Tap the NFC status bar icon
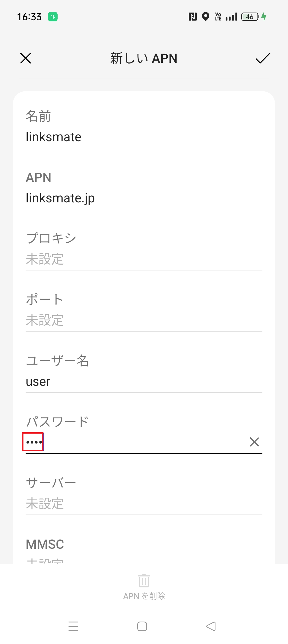Viewport: 288px width, 644px height. pos(193,17)
